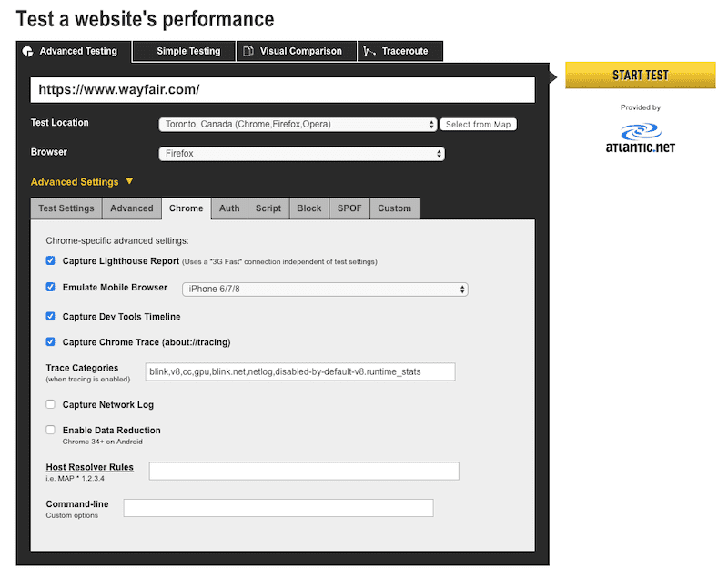Click the Host Resolver Rules link
728x569 pixels.
click(x=89, y=467)
